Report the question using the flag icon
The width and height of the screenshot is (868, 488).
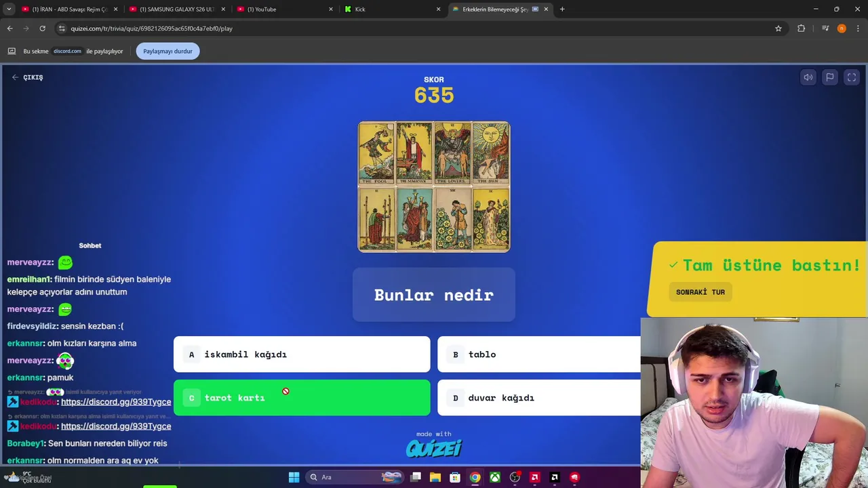click(x=829, y=77)
